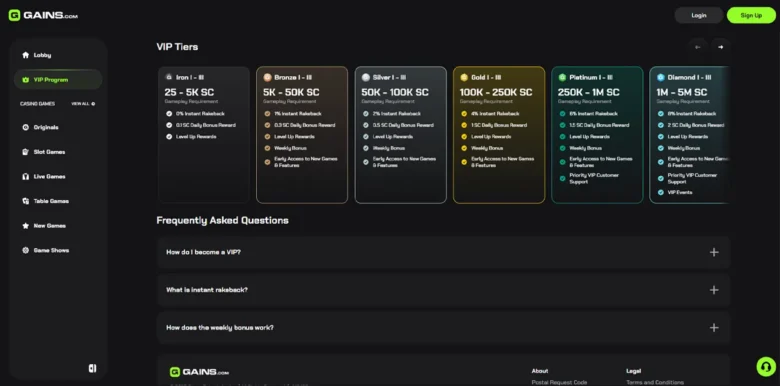Click the Gold tier badge icon
This screenshot has width=780, height=386.
point(464,77)
